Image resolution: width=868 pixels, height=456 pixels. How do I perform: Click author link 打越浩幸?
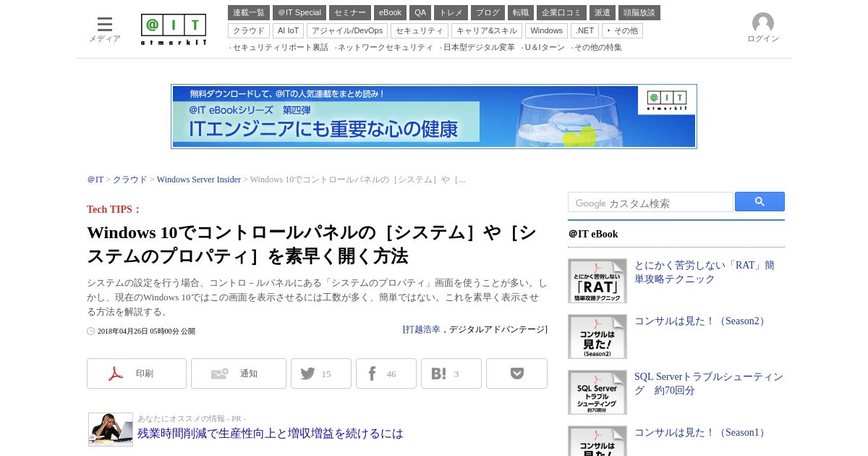[423, 329]
